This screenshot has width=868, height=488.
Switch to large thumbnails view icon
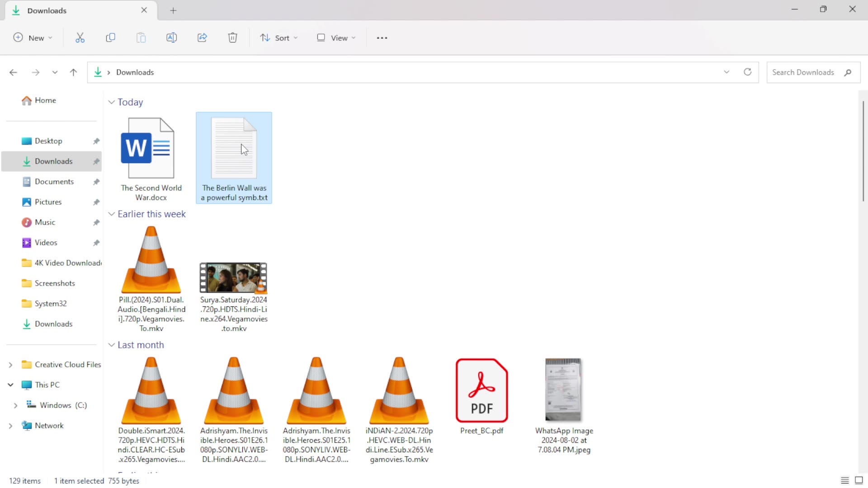pos(859,480)
